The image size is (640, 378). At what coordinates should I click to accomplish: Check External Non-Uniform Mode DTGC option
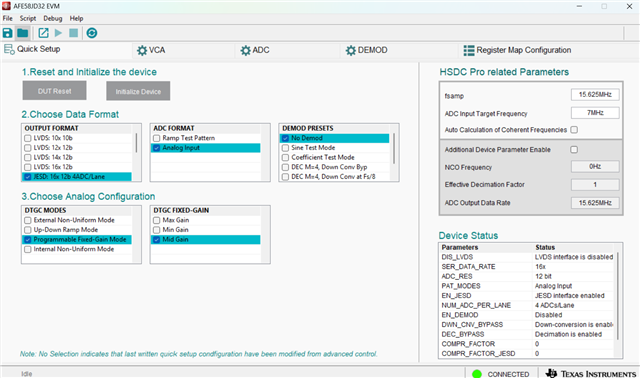(x=28, y=220)
